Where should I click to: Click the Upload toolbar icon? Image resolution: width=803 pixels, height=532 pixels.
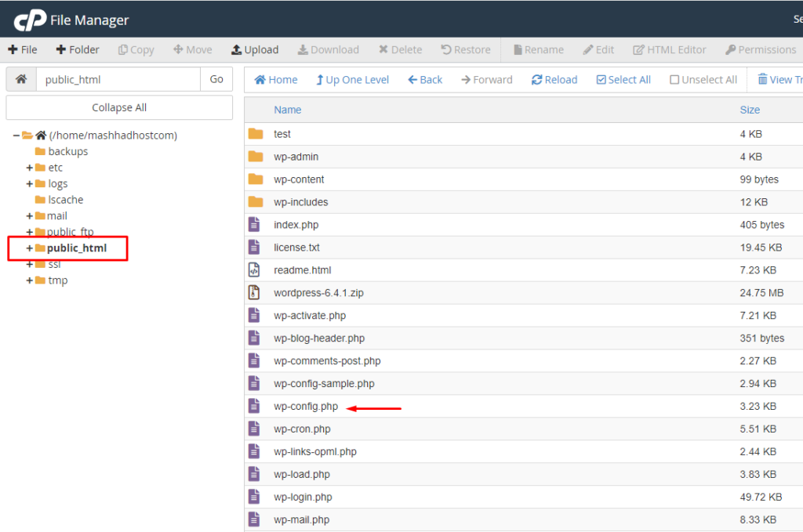pos(236,49)
